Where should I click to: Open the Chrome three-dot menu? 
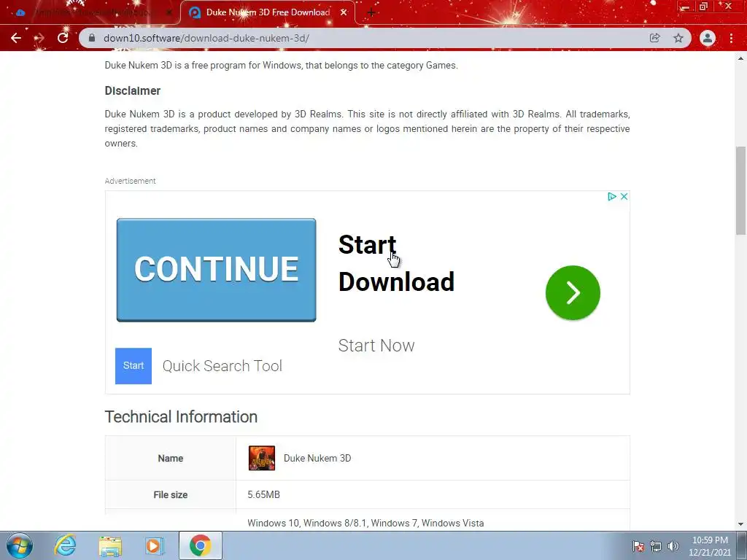[731, 38]
